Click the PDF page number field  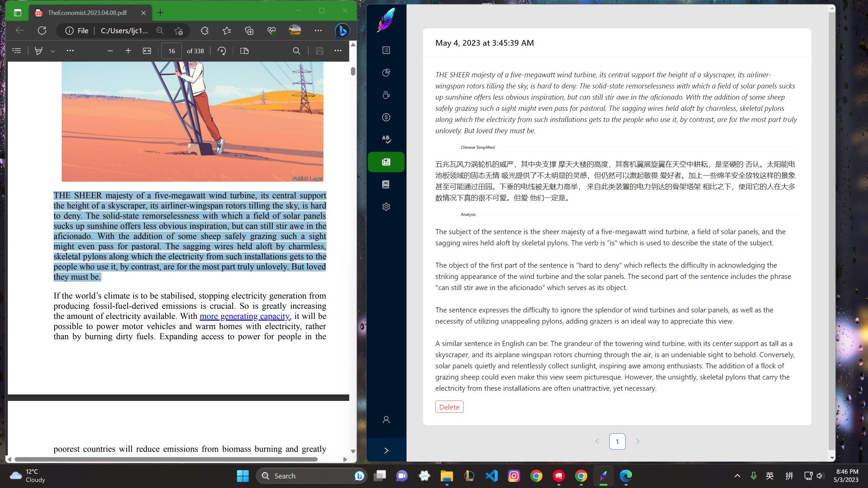pyautogui.click(x=171, y=51)
